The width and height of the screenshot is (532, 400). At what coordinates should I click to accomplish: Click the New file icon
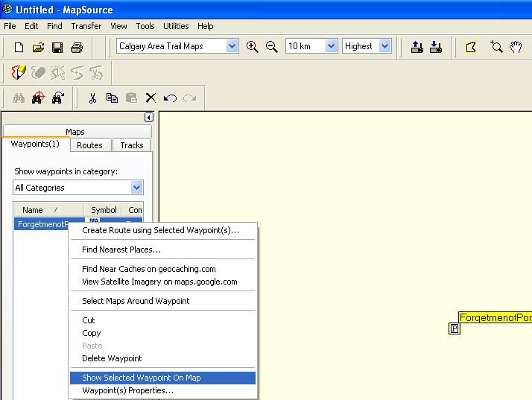(x=19, y=47)
